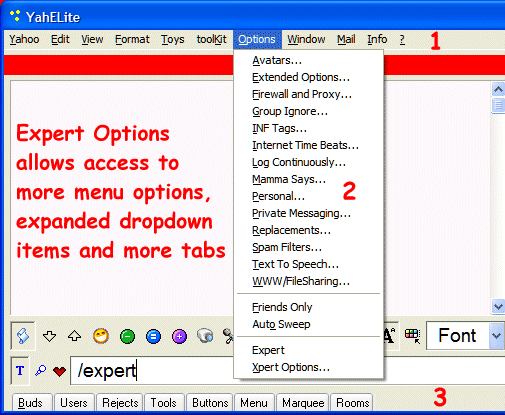
Task: Choose Private Messaging... menu item
Action: pyautogui.click(x=309, y=213)
